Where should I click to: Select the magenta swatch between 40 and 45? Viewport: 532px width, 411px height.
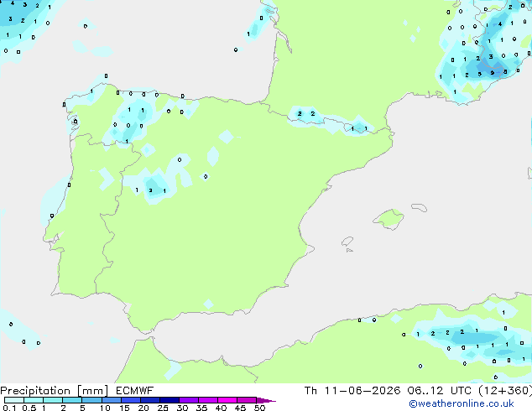[227, 400]
